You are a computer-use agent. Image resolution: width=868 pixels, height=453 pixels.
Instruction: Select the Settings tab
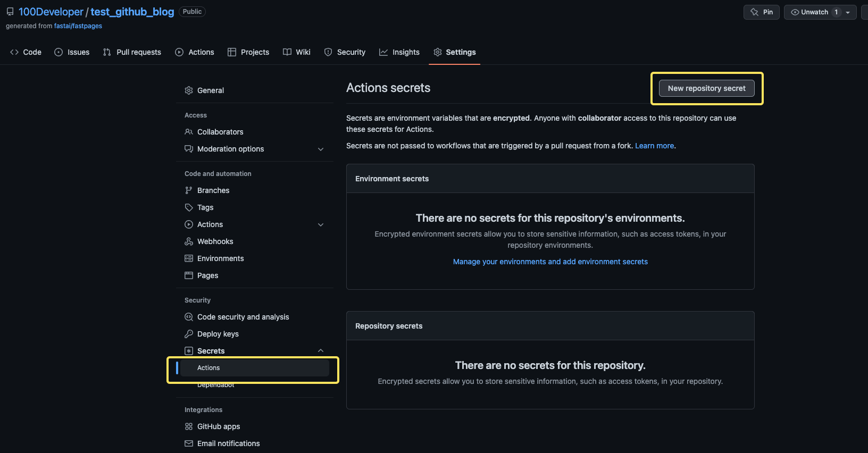(455, 52)
